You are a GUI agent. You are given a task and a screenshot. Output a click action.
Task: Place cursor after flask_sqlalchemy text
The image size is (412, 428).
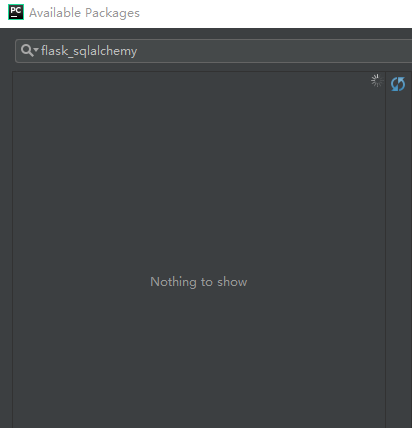point(138,51)
